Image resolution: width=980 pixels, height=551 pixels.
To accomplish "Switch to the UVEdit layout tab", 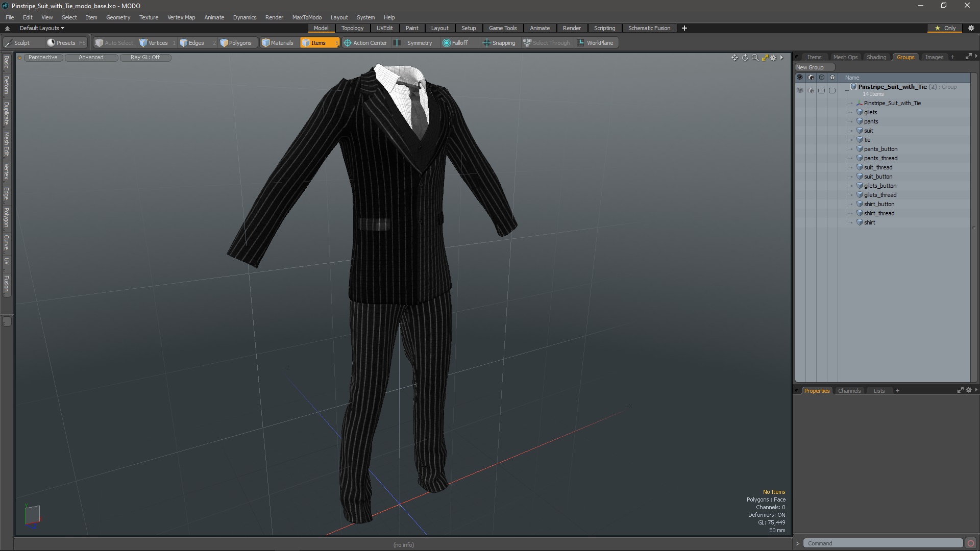I will pos(384,28).
